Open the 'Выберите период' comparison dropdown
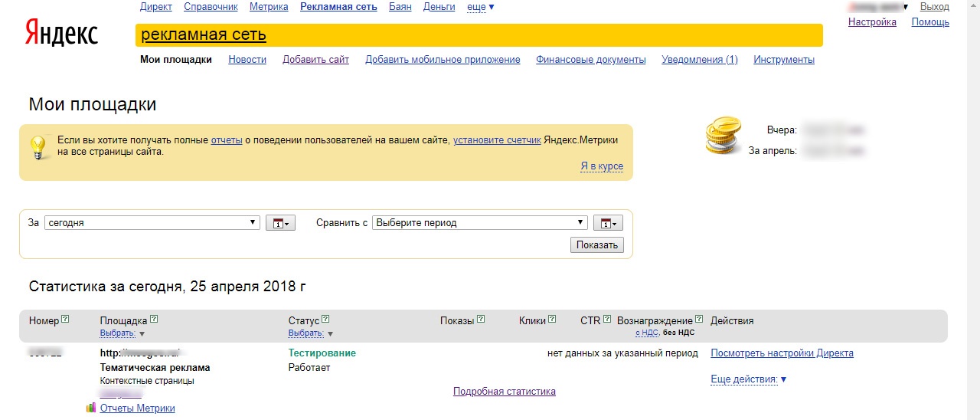The height and width of the screenshot is (420, 980). 479,223
